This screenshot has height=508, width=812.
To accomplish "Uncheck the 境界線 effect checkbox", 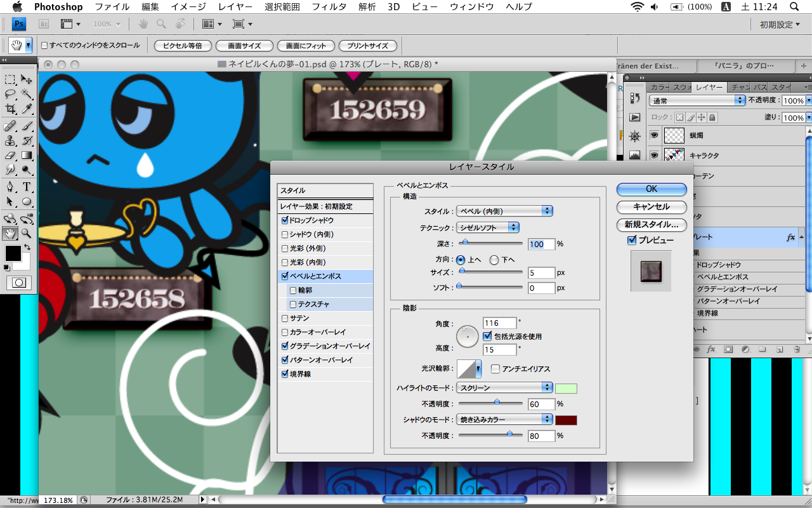I will (x=285, y=374).
